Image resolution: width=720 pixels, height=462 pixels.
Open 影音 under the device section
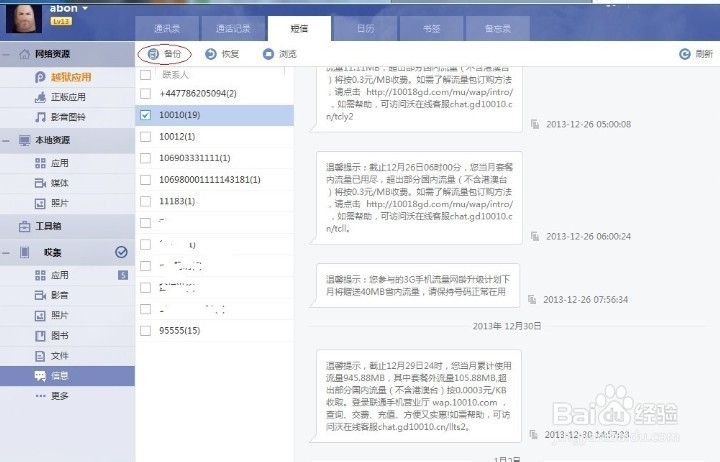click(x=67, y=295)
